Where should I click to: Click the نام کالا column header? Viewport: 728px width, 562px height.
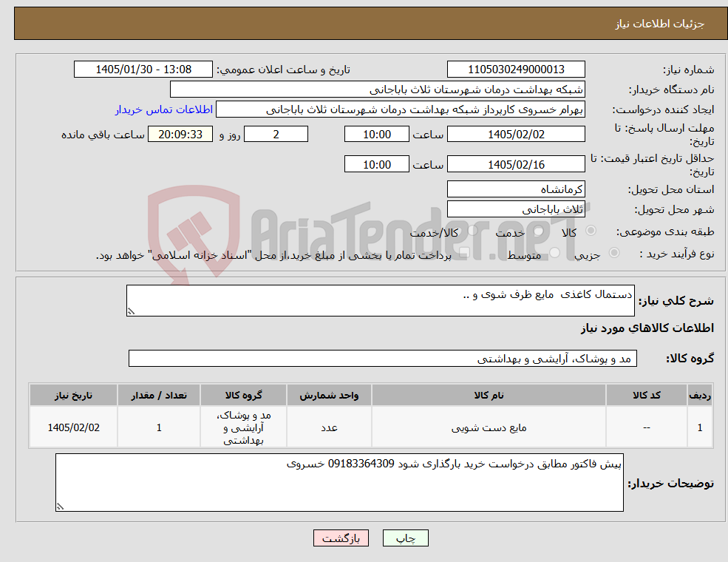pyautogui.click(x=489, y=395)
